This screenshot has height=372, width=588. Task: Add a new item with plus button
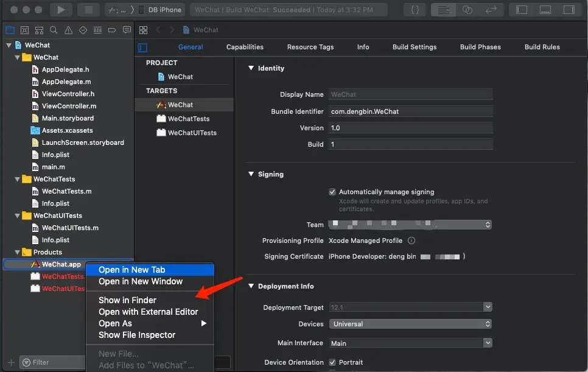click(11, 362)
